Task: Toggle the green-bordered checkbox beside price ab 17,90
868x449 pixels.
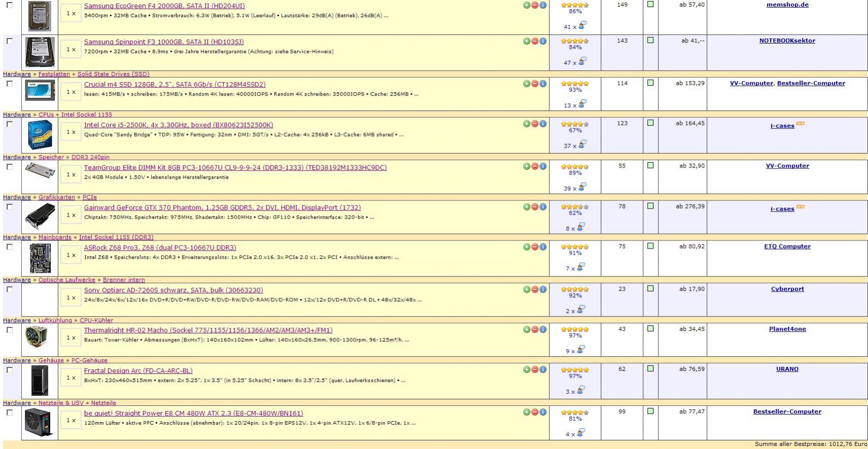Action: click(650, 289)
